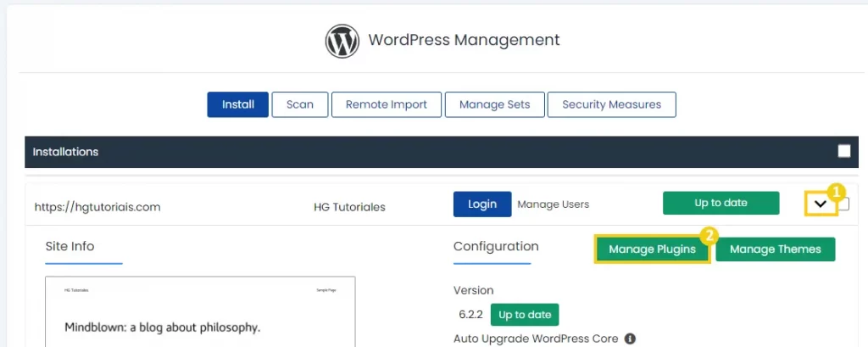The width and height of the screenshot is (868, 347).
Task: Open Manage Themes
Action: [x=775, y=249]
